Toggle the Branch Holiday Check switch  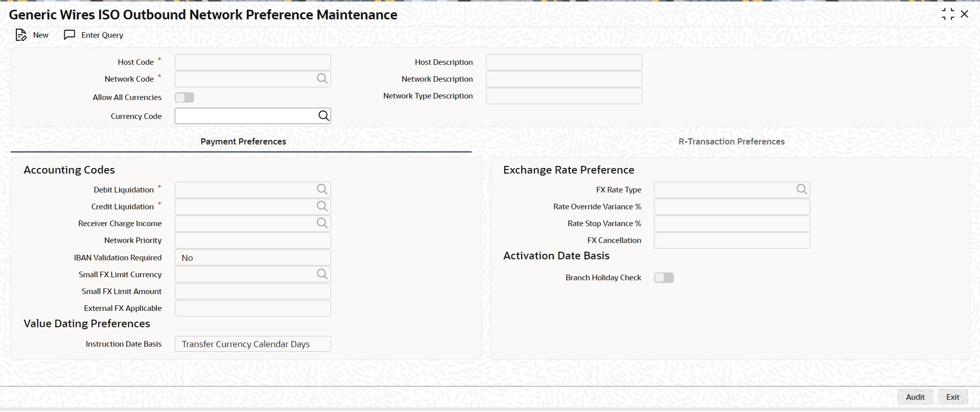664,278
